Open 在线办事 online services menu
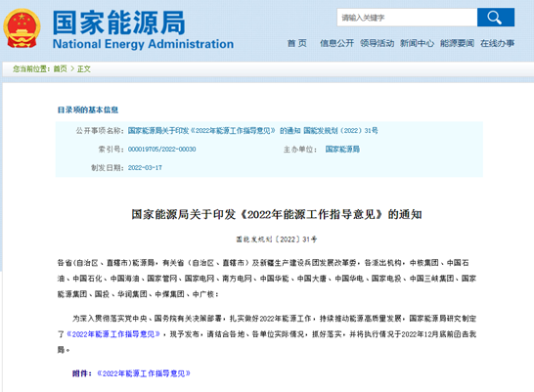The height and width of the screenshot is (392, 534). click(x=497, y=43)
